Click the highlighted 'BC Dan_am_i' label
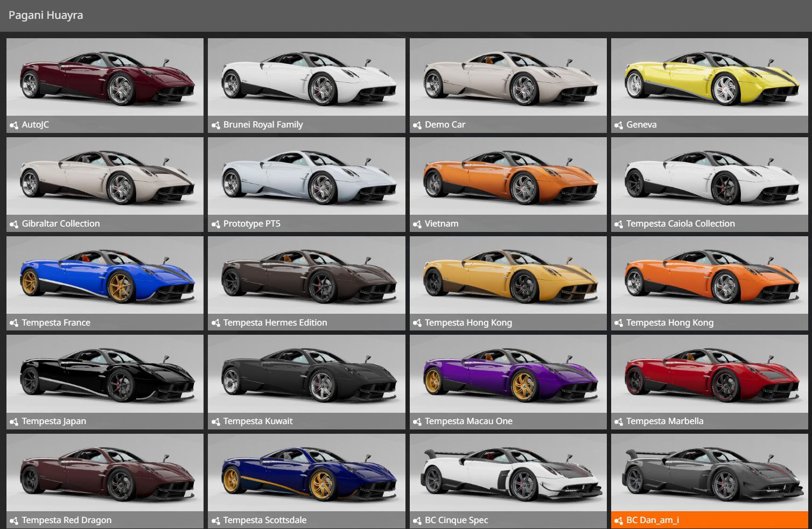The image size is (812, 529). (x=653, y=520)
